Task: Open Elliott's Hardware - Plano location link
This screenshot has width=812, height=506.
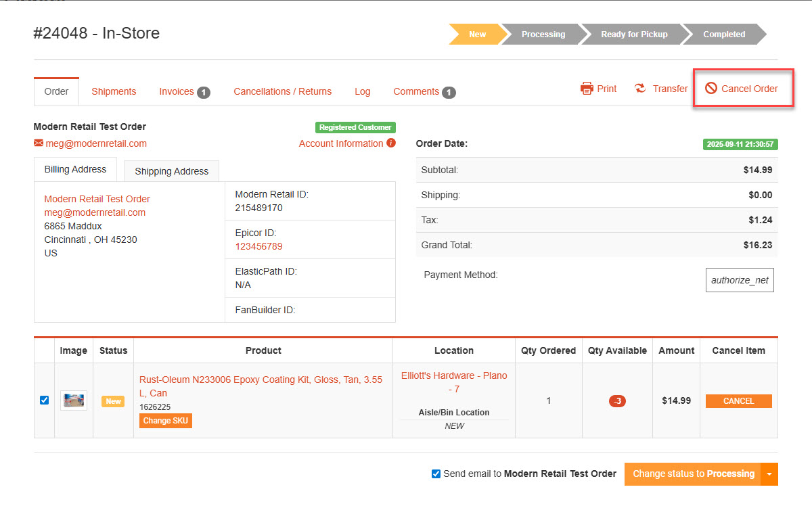Action: (454, 382)
